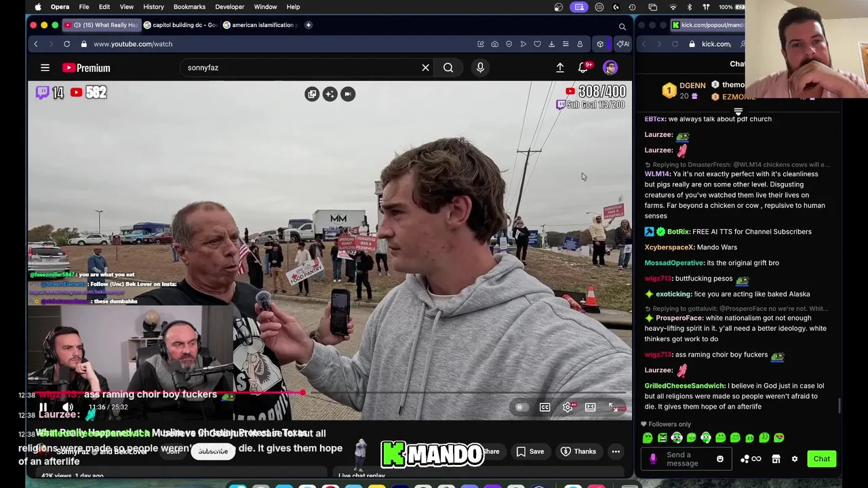Screen dimensions: 868x488
Task: Switch to american islamification tab
Action: 260,25
